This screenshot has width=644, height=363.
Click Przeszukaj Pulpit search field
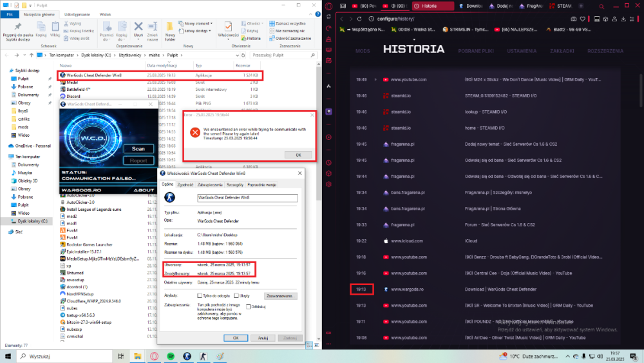[x=283, y=55]
